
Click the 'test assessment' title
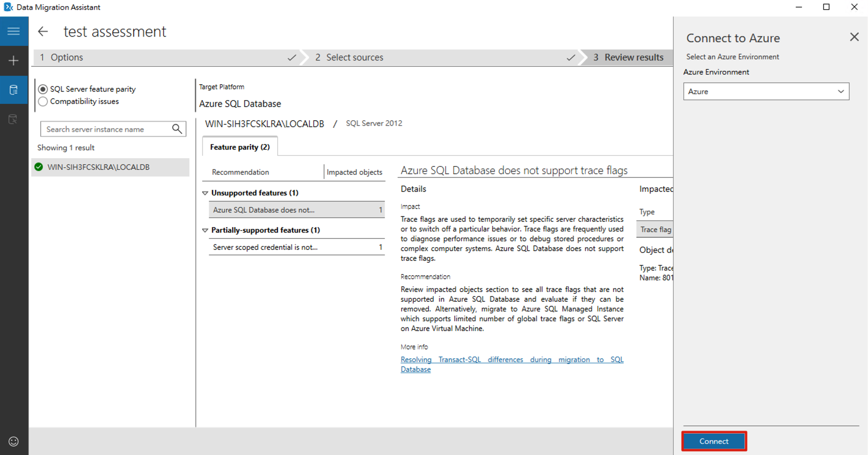[x=115, y=32]
